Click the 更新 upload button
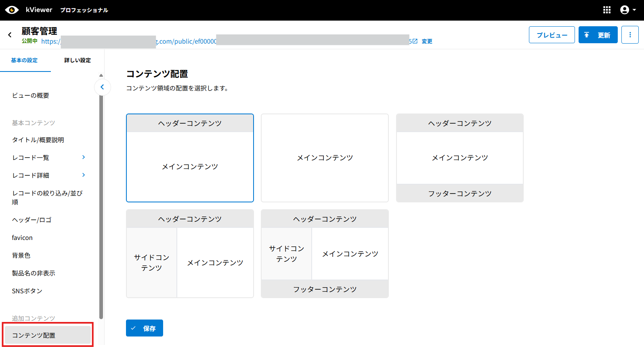This screenshot has width=644, height=347. (598, 35)
